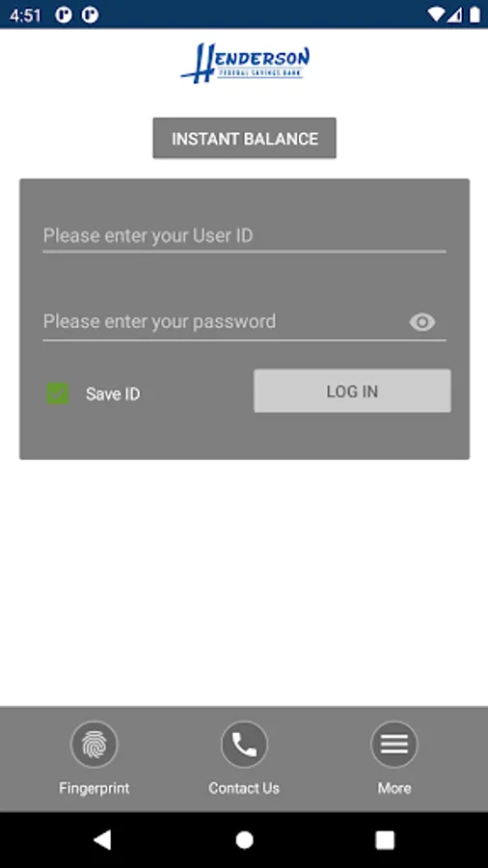
Task: Tap the battery icon in status bar
Action: [474, 14]
